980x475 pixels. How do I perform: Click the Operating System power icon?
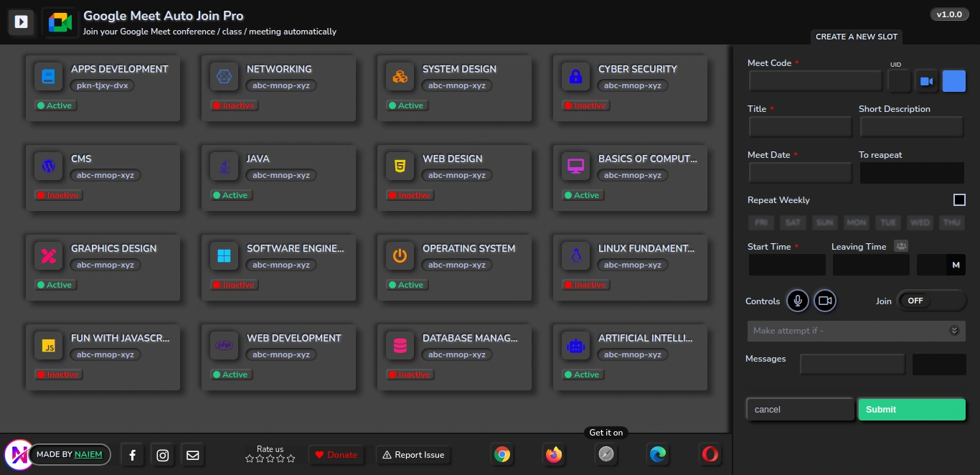pos(400,256)
